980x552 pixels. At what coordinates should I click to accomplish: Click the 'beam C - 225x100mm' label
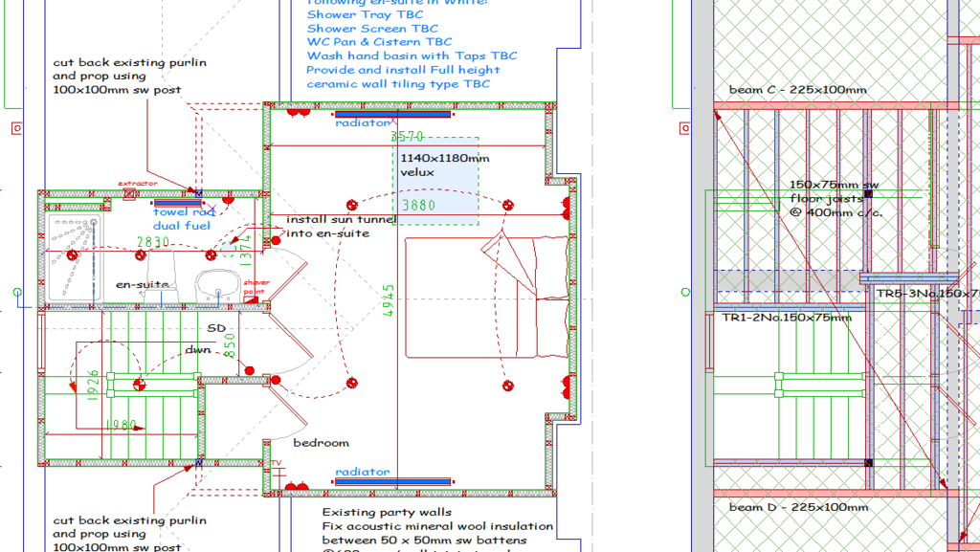797,90
